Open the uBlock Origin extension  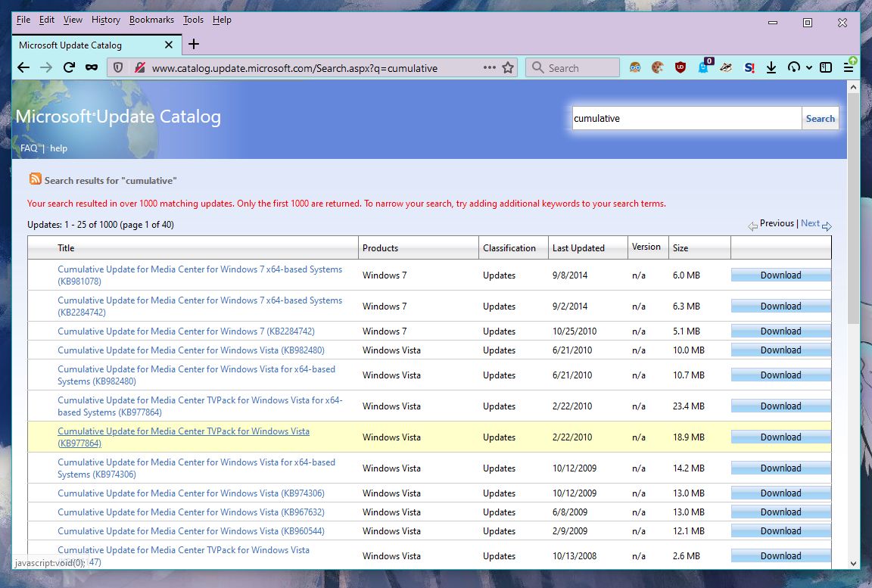click(x=680, y=67)
